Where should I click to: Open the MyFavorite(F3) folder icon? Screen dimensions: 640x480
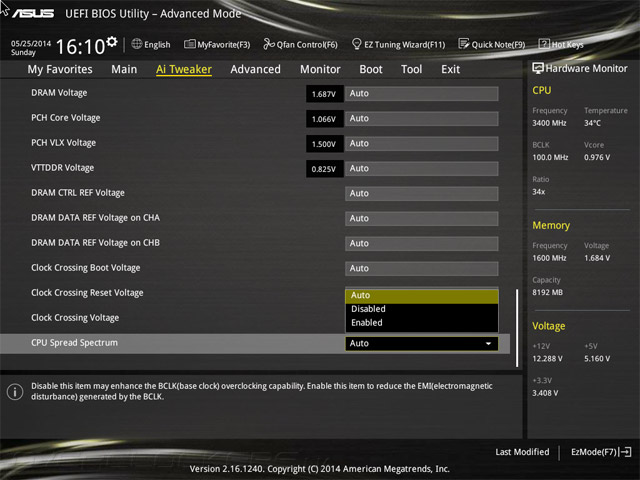[189, 44]
